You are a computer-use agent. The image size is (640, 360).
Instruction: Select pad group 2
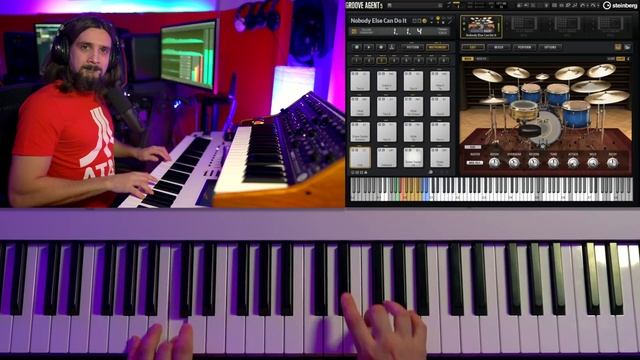[x=369, y=60]
